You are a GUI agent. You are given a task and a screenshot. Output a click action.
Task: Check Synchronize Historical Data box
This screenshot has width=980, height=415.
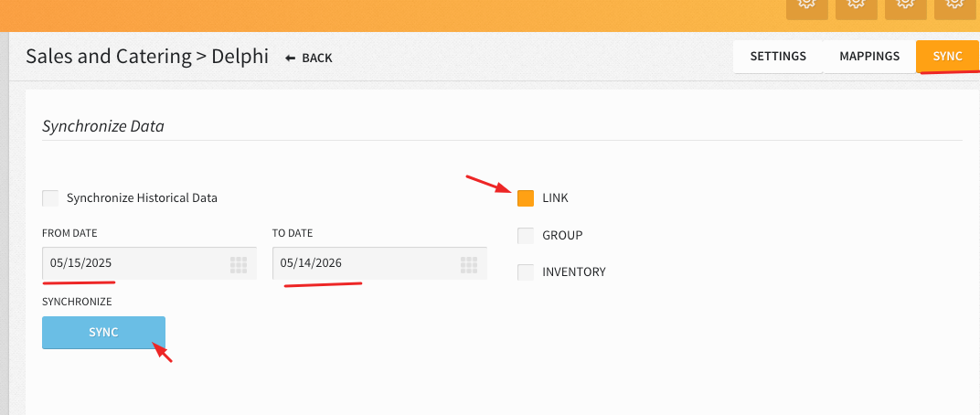point(50,198)
